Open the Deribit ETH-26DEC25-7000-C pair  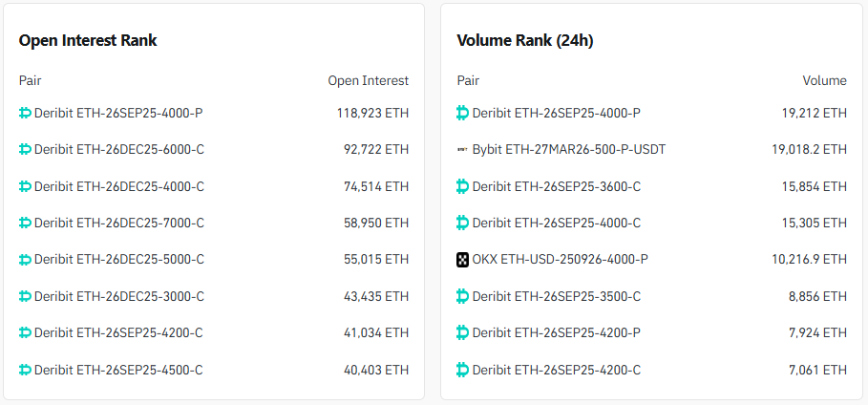[119, 223]
